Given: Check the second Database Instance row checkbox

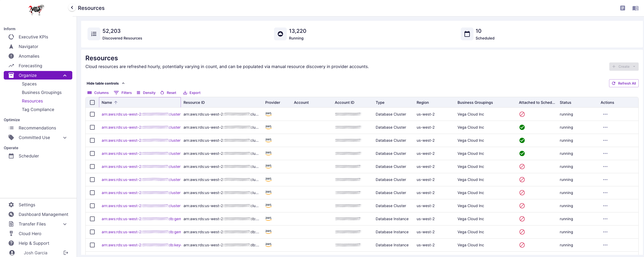Looking at the screenshot, I should coord(92,232).
